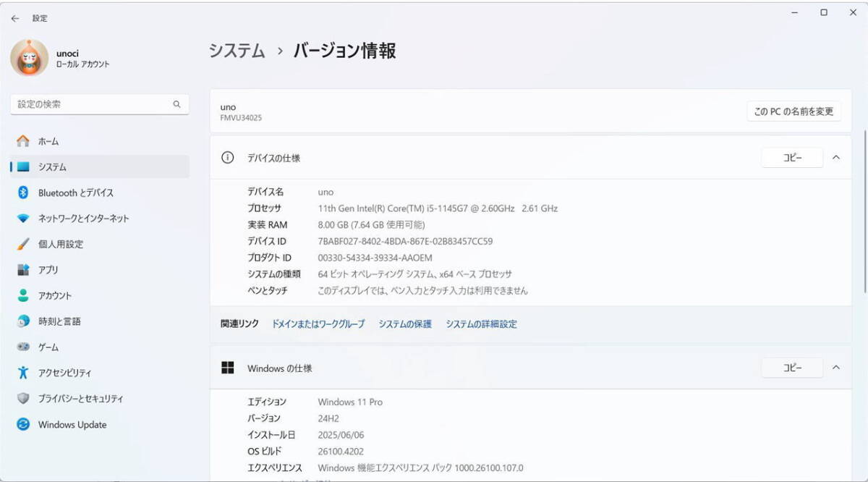Screen dimensions: 868x482
Task: Click the Windows Update sync icon
Action: point(23,424)
